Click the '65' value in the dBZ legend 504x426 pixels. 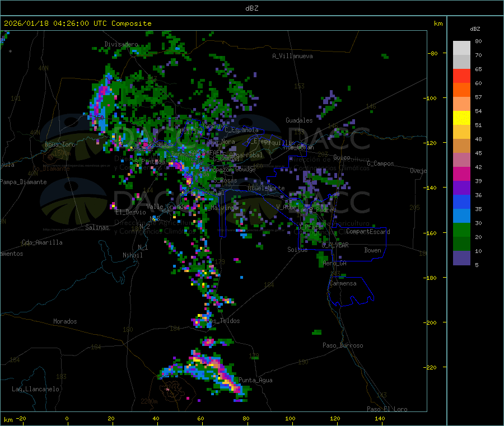[x=478, y=69]
